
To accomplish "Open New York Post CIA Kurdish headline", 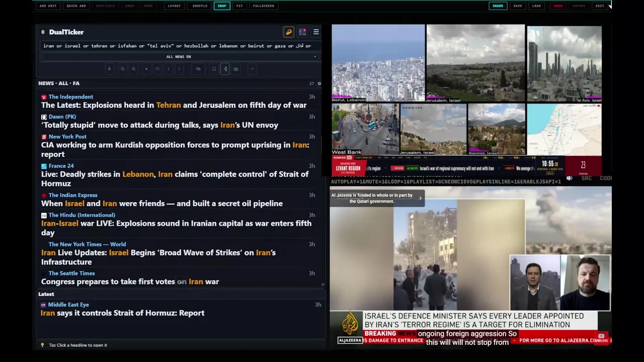I will [x=175, y=150].
